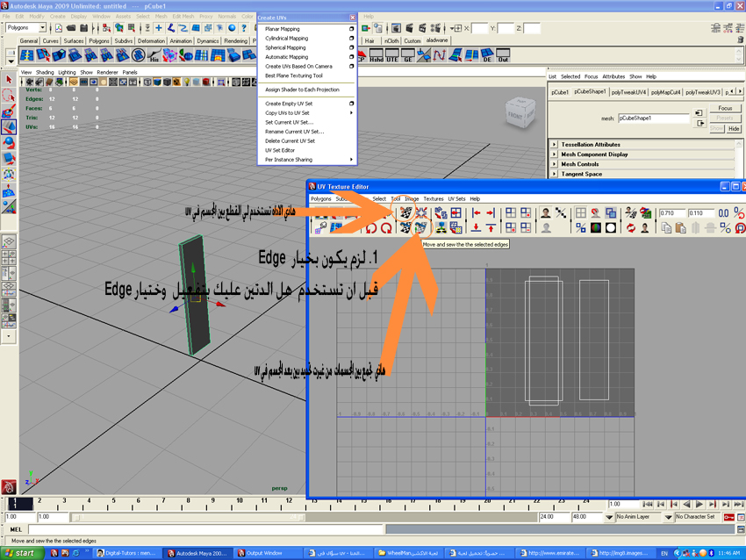Switch to the Rendering shelf tab
The height and width of the screenshot is (560, 746).
[236, 41]
